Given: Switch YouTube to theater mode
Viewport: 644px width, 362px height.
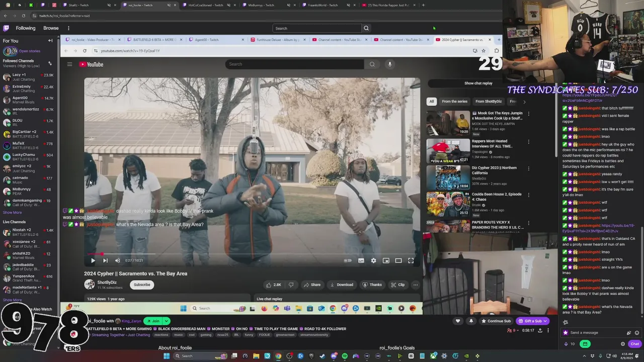Looking at the screenshot, I should [398, 260].
